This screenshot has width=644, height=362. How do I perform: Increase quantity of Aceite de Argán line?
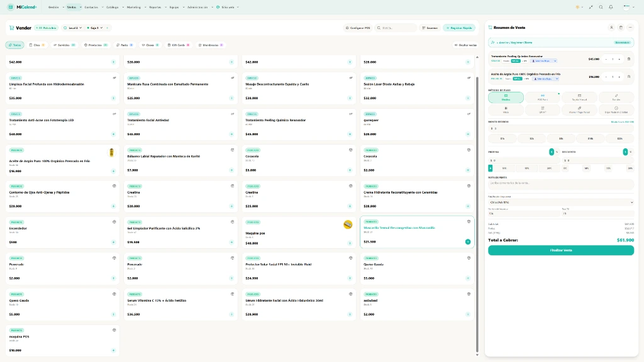pos(619,77)
